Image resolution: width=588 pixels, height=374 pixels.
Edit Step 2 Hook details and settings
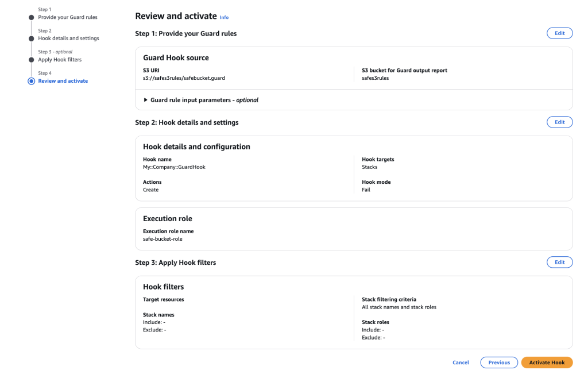tap(559, 122)
